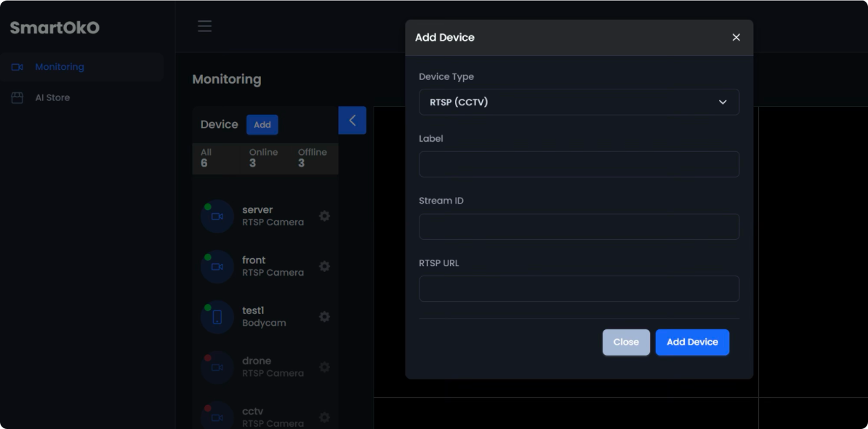Click the AI Store shop icon
The image size is (868, 429).
[17, 98]
